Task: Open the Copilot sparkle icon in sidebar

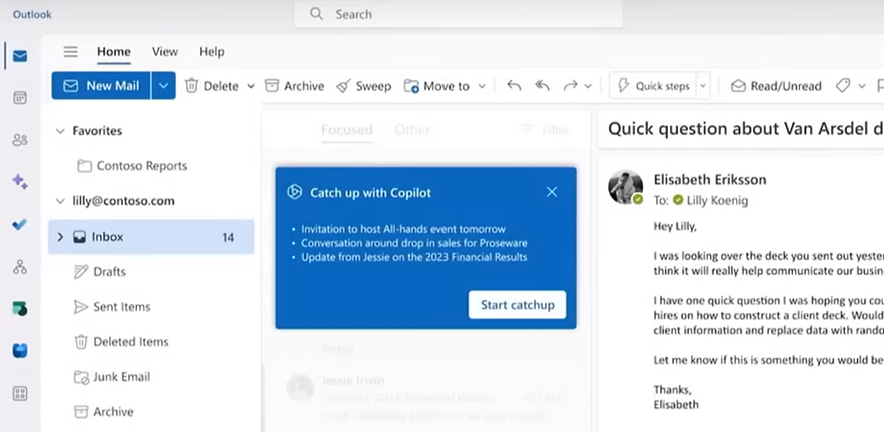Action: (x=20, y=182)
